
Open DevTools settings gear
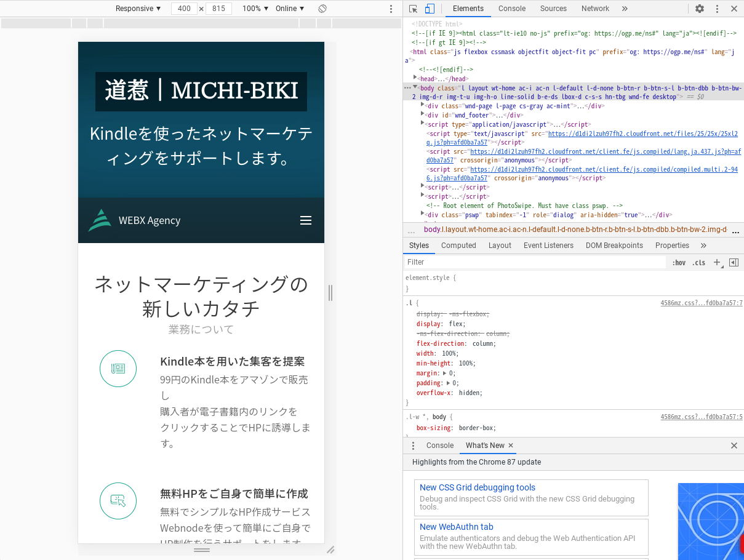700,9
